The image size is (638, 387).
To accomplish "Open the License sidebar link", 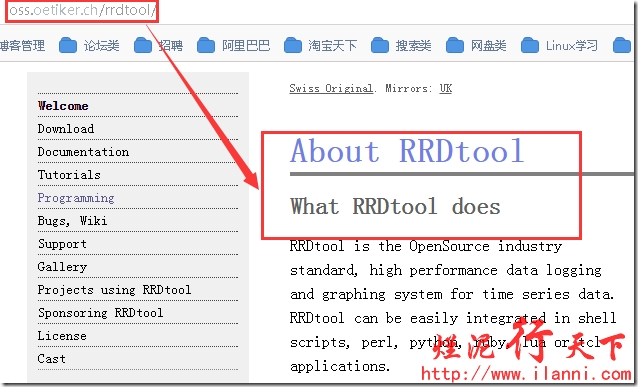I will point(62,336).
